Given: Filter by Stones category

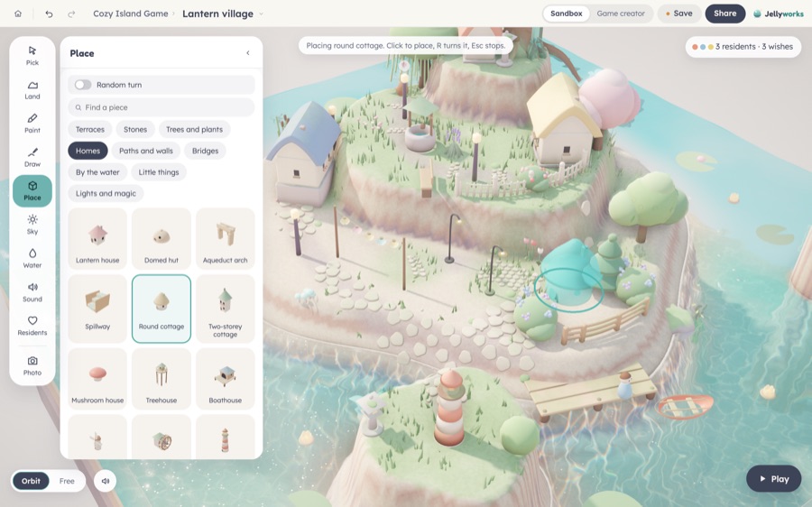Looking at the screenshot, I should [135, 130].
